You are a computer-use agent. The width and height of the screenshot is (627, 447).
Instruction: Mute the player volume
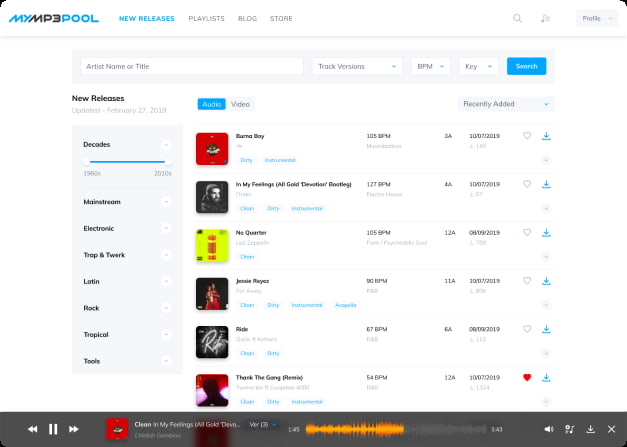point(548,429)
